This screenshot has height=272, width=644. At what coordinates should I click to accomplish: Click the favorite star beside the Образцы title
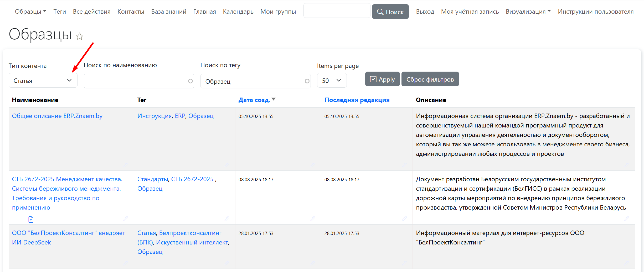tap(80, 36)
